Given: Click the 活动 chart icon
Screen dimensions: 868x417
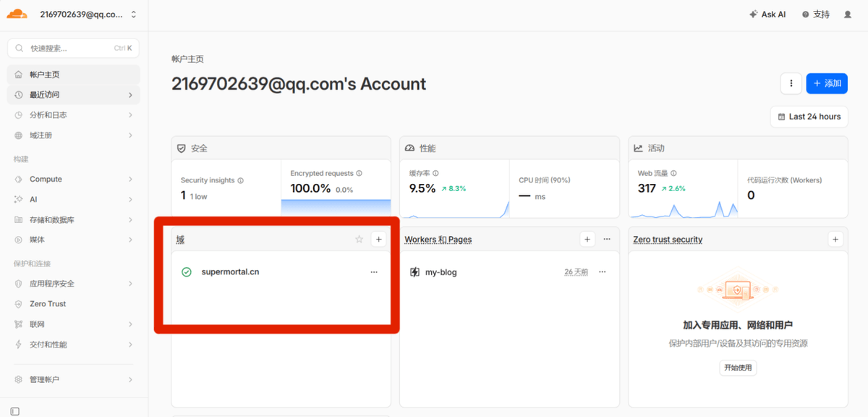Looking at the screenshot, I should pyautogui.click(x=638, y=148).
